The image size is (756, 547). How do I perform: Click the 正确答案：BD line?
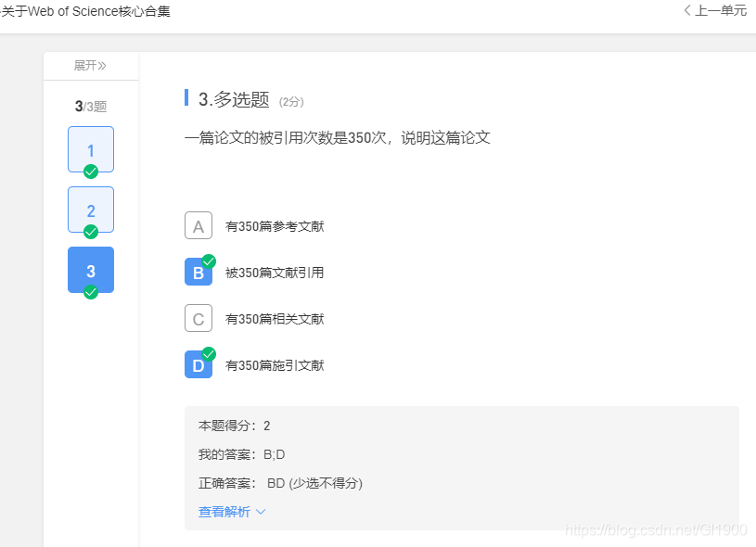coord(280,483)
